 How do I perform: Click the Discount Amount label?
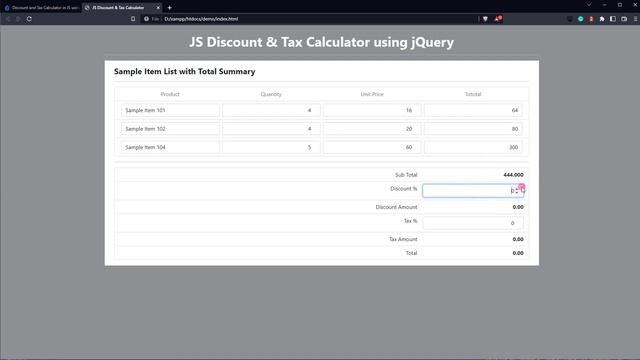pyautogui.click(x=396, y=207)
